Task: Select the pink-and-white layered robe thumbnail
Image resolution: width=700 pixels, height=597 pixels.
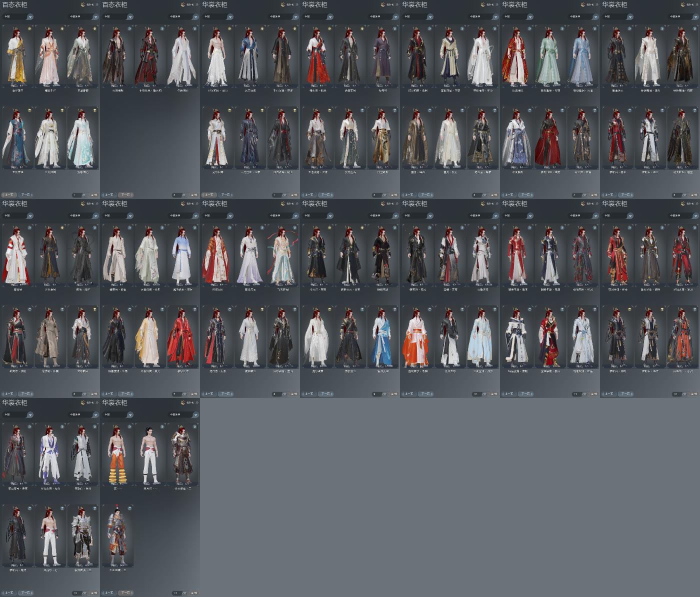Action: [50, 56]
